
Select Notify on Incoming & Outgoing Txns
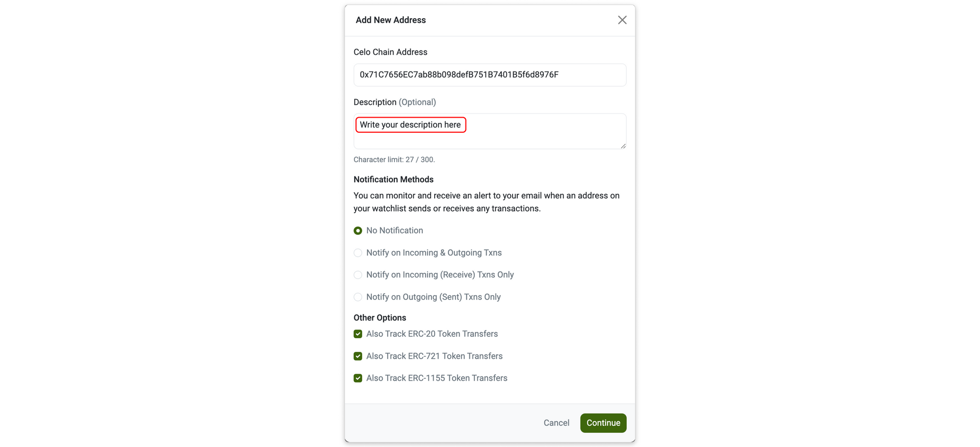358,253
